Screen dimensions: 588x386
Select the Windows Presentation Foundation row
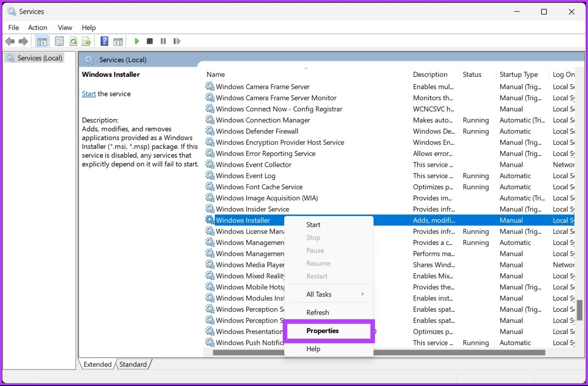(x=390, y=332)
